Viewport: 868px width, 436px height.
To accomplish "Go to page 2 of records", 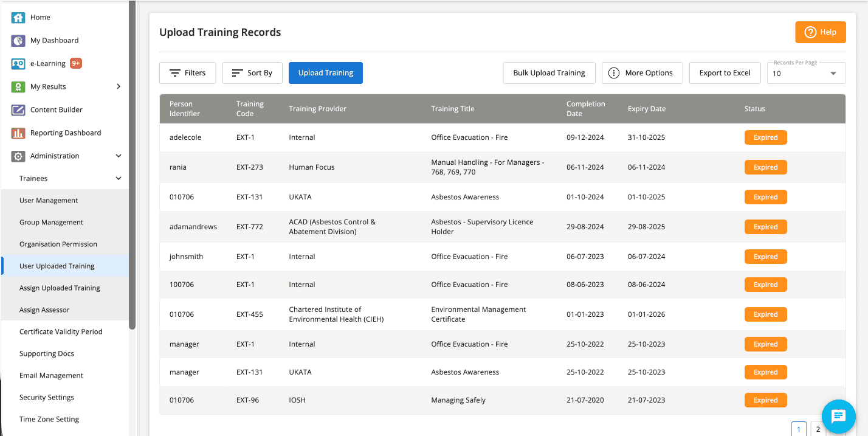I will [x=818, y=429].
